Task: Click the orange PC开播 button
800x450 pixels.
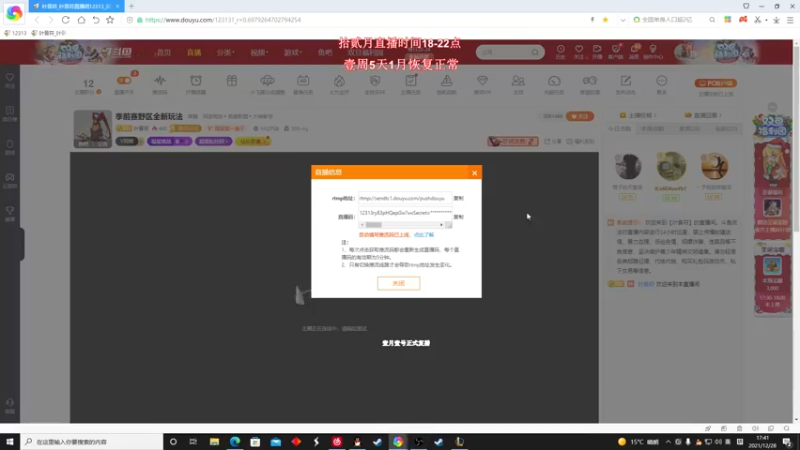Action: click(715, 83)
